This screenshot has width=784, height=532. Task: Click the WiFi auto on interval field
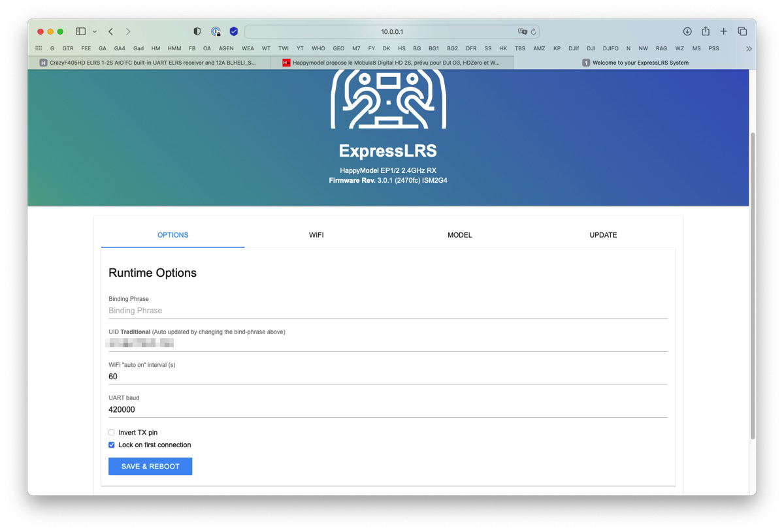(388, 377)
